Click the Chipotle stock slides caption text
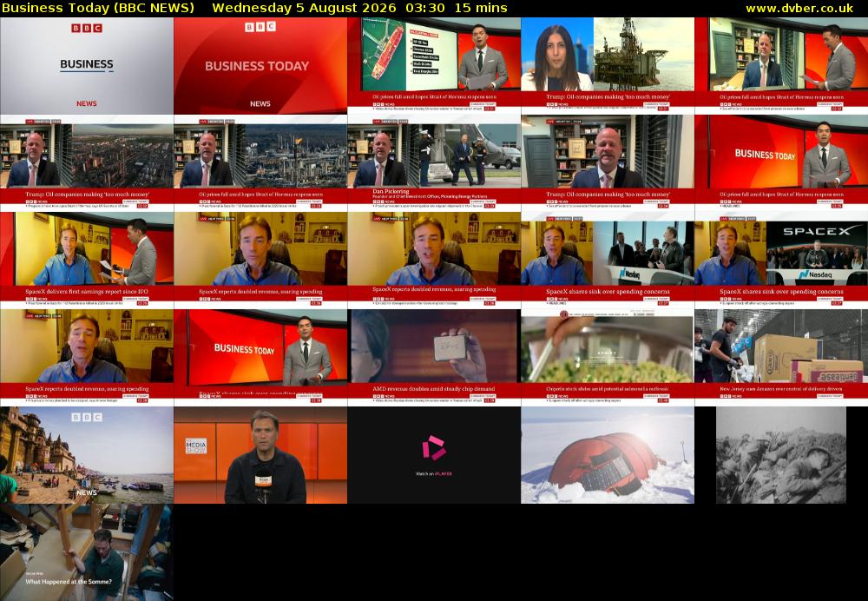 tap(608, 389)
